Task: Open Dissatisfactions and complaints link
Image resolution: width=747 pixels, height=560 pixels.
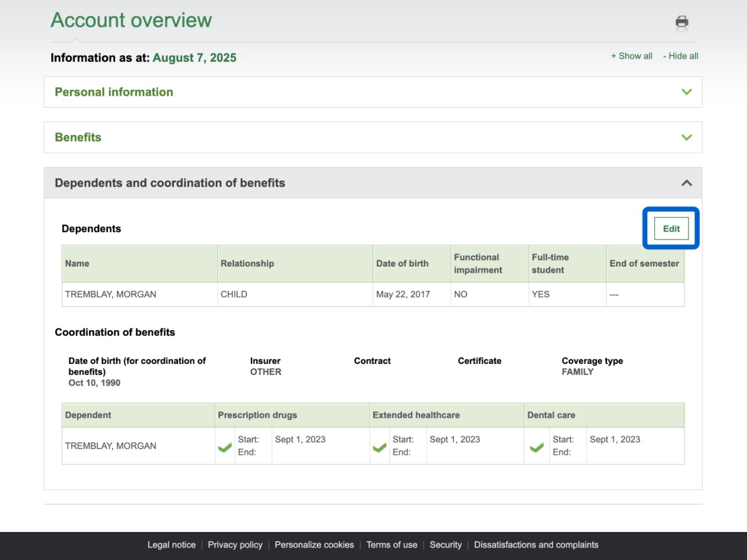Action: [536, 545]
